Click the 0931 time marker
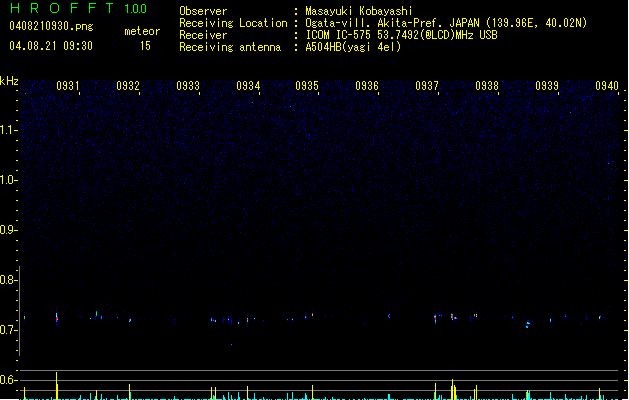Screen dimensions: 629x400 tap(68, 86)
